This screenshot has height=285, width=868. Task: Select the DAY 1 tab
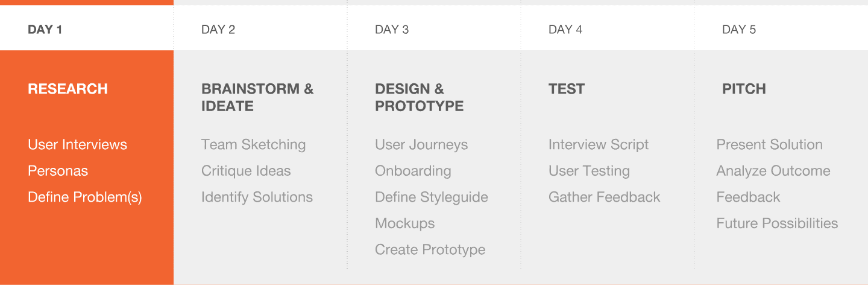[87, 29]
